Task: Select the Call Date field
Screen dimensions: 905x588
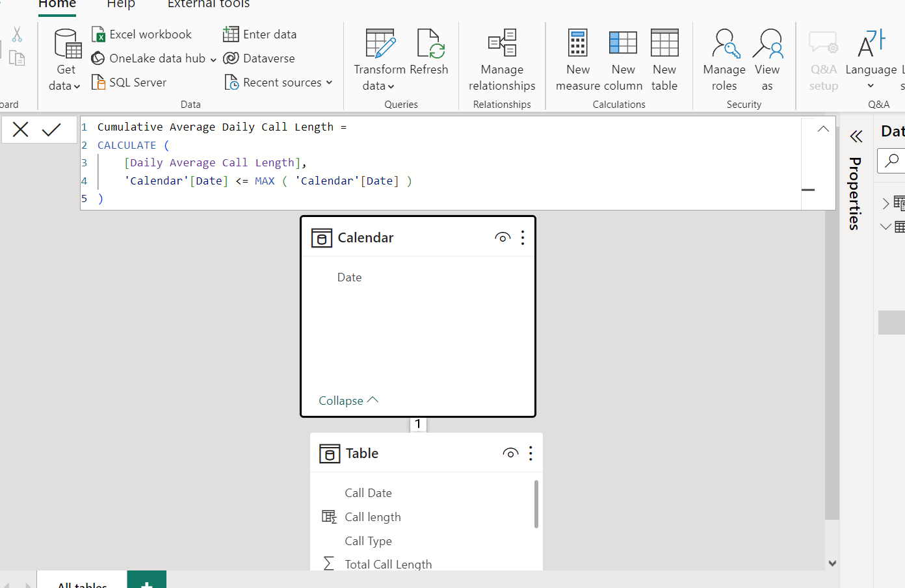Action: (369, 493)
